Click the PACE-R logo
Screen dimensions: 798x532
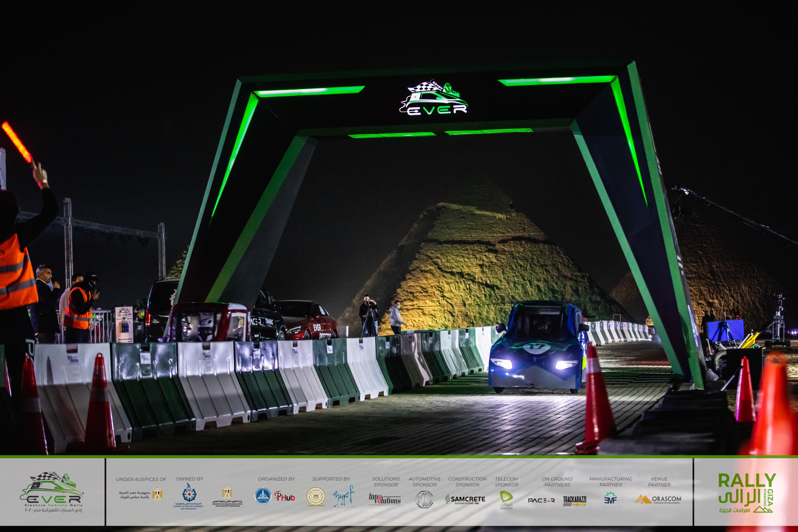pyautogui.click(x=542, y=500)
